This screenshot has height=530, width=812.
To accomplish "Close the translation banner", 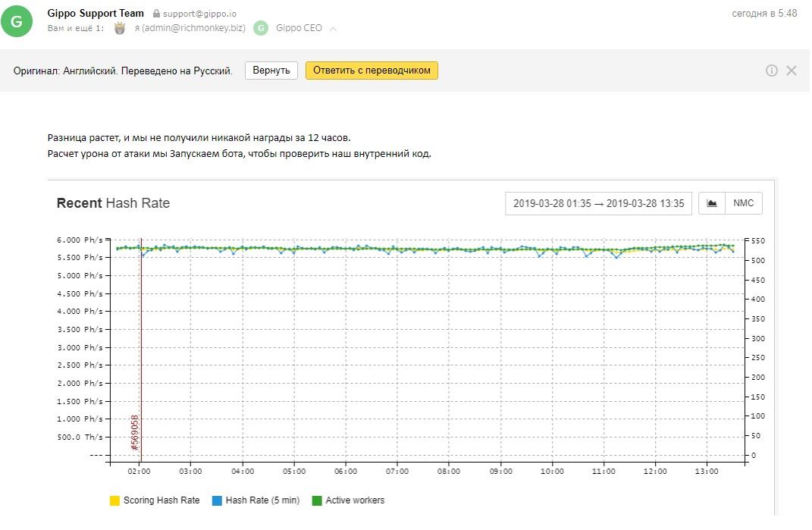I will click(x=792, y=71).
